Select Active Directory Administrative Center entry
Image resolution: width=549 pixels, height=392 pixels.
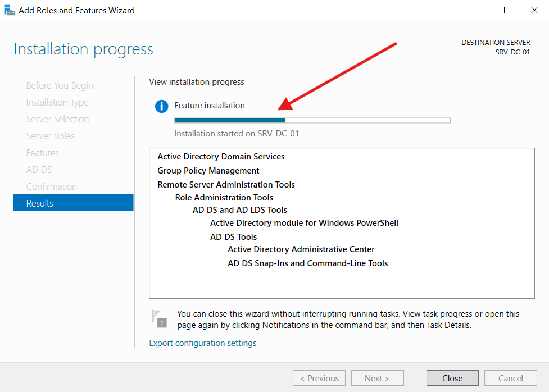tap(301, 249)
